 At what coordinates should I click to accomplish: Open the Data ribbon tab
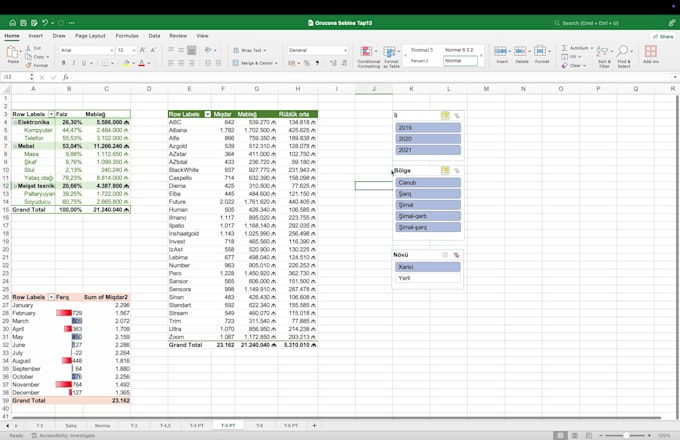coord(154,36)
